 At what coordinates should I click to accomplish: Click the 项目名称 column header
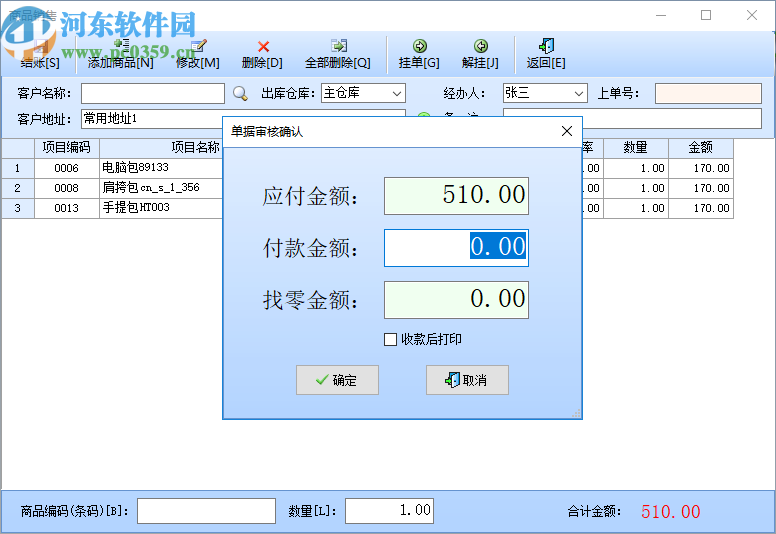pos(195,147)
